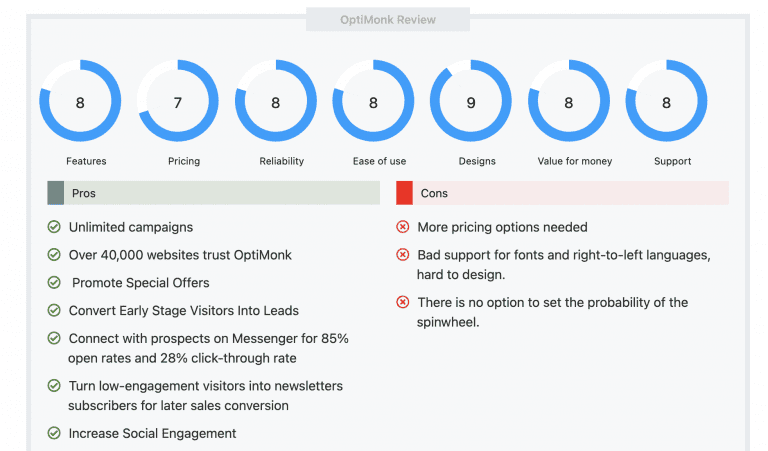The height and width of the screenshot is (451, 768).
Task: Select the Designs score ring showing 9
Action: pos(471,101)
